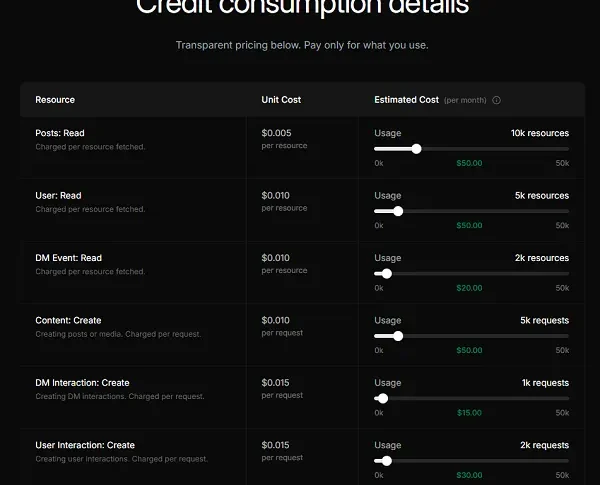Click the $30.00 estimate for User Interaction

469,475
